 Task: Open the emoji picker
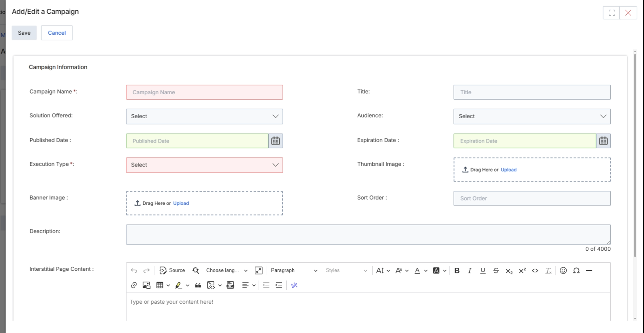(563, 270)
